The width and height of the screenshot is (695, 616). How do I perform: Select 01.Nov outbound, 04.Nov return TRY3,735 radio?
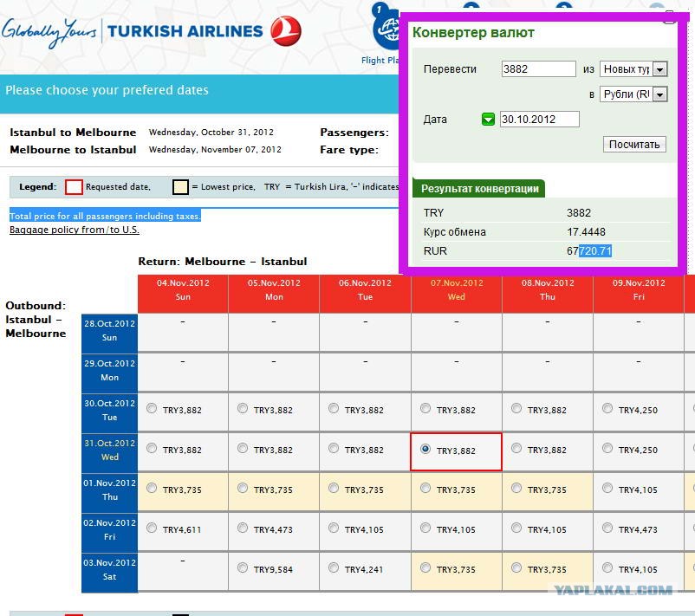click(x=152, y=488)
